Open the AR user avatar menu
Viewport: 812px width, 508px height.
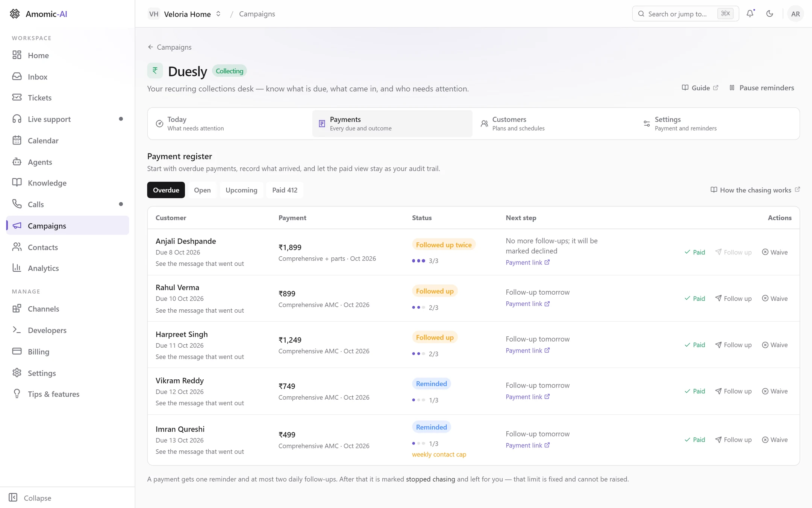[x=795, y=14]
